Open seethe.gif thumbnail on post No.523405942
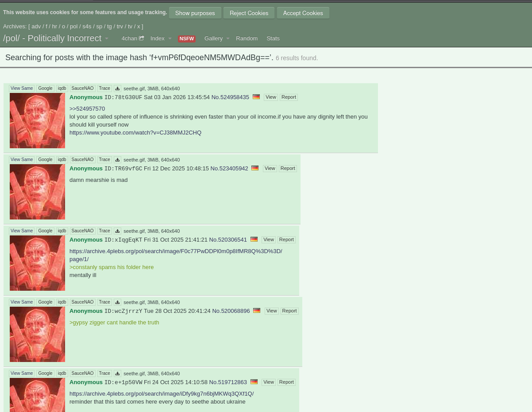Viewport: 532px width, 412px height. pos(37,192)
